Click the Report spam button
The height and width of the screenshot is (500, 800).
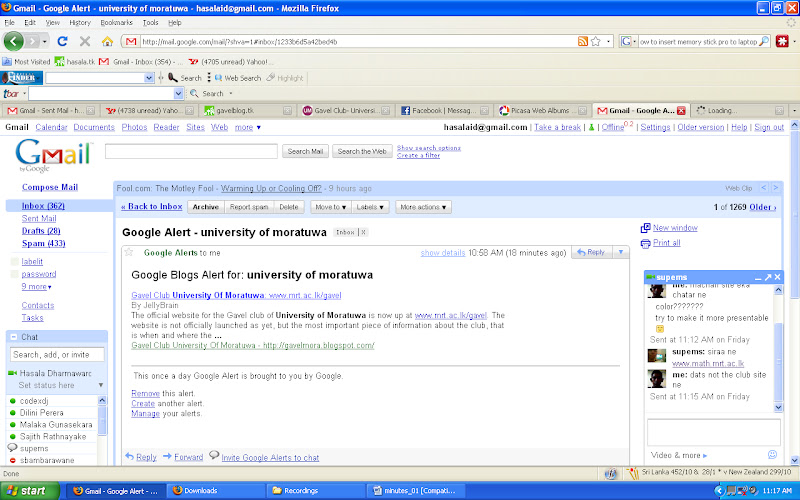point(249,207)
